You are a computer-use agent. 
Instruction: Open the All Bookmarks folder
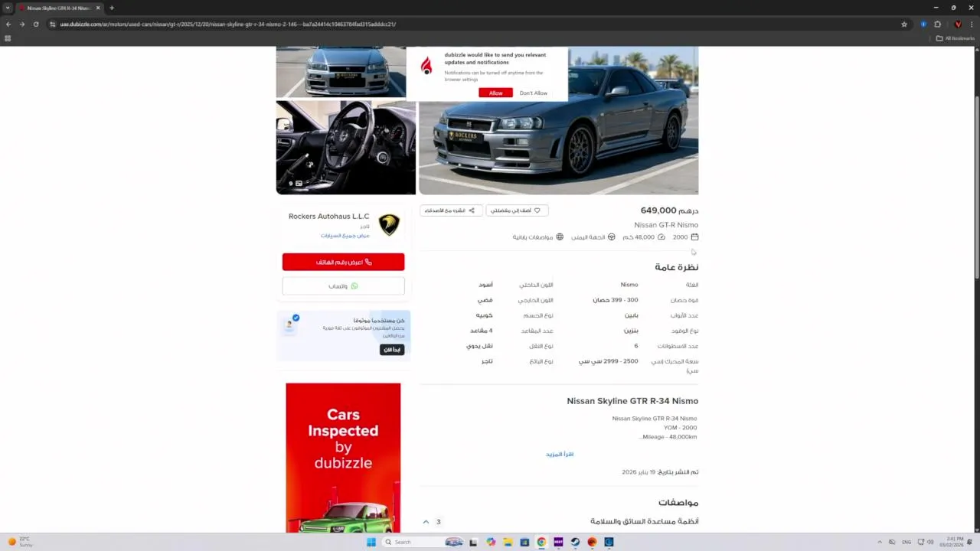[955, 38]
